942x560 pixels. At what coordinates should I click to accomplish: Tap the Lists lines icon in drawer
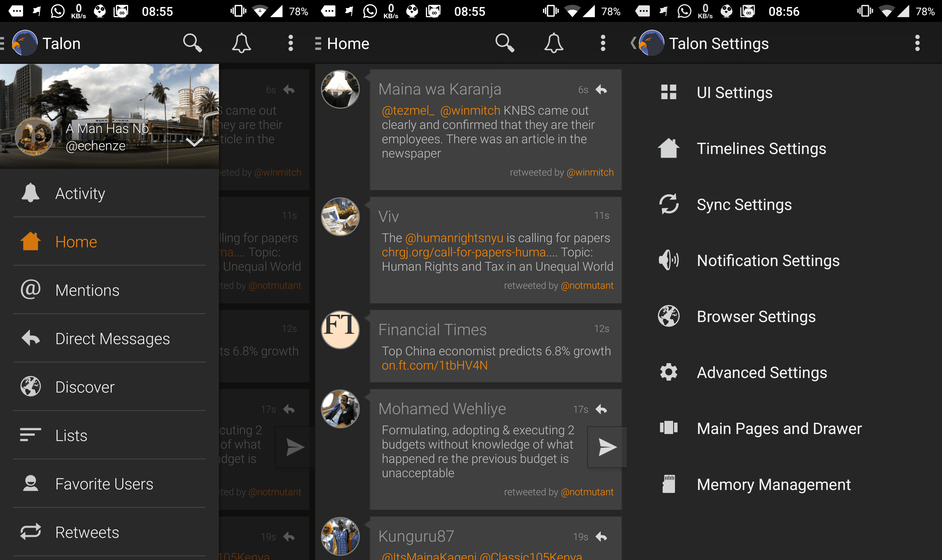tap(31, 434)
